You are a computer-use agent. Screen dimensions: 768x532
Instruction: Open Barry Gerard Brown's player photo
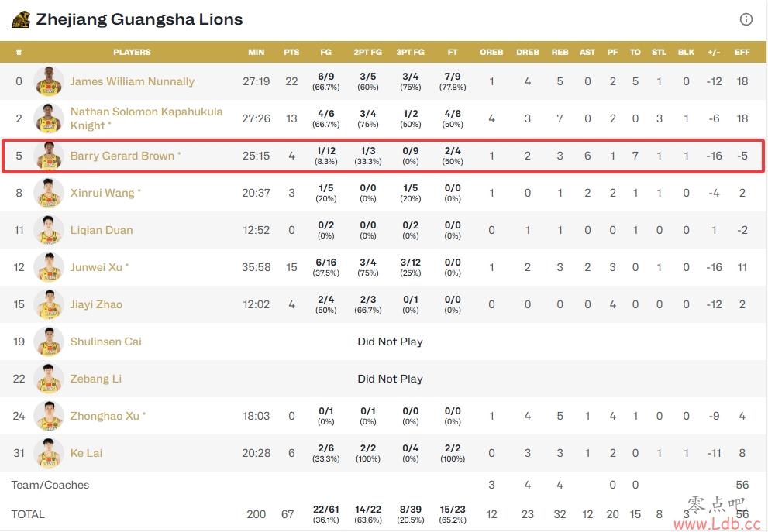(49, 156)
